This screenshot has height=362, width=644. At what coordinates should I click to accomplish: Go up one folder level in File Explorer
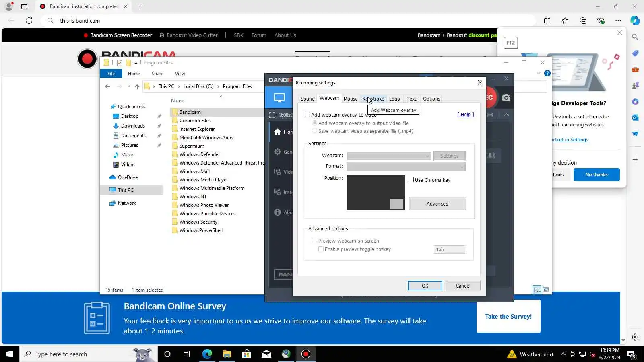137,86
